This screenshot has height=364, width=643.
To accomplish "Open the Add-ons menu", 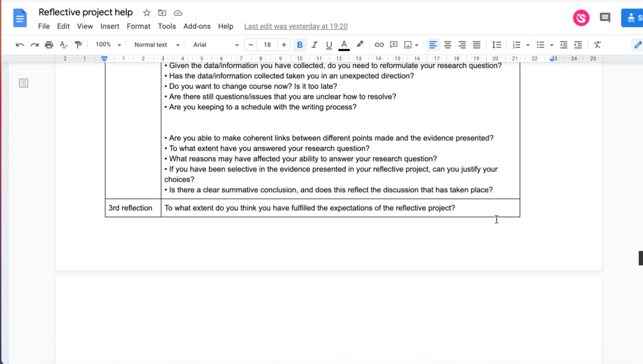I will click(x=197, y=26).
